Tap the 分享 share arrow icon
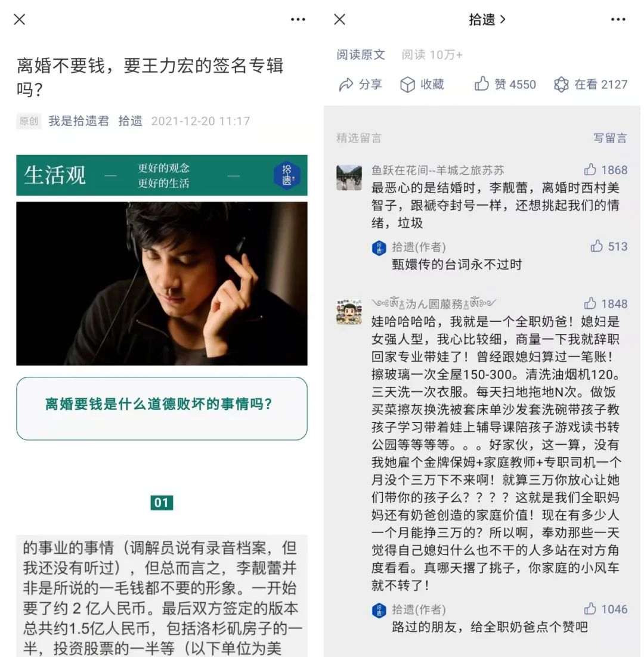This screenshot has height=657, width=644. 346,85
